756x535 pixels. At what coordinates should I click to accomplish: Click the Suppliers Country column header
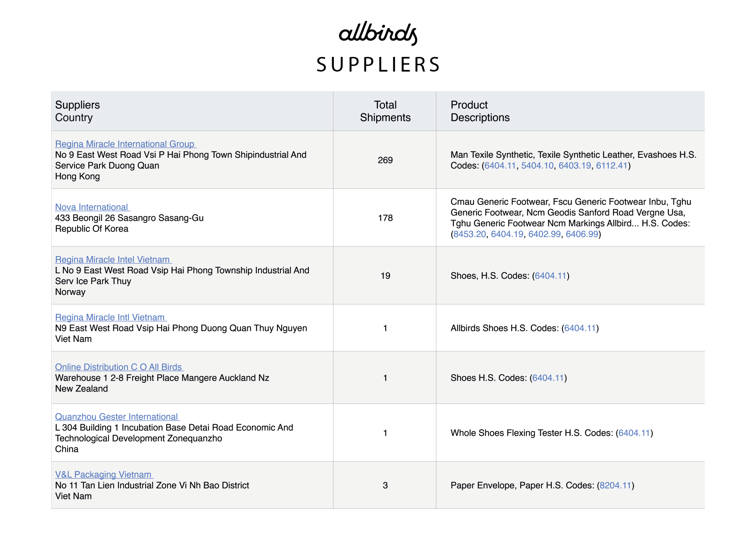click(78, 111)
